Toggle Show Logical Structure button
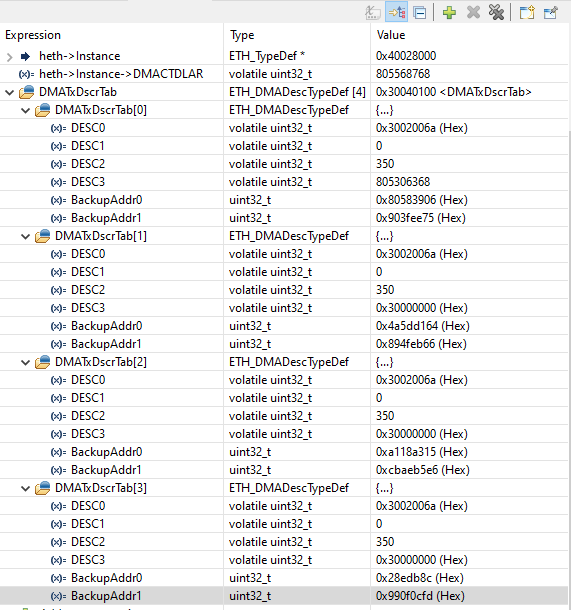The image size is (571, 610). [x=396, y=12]
